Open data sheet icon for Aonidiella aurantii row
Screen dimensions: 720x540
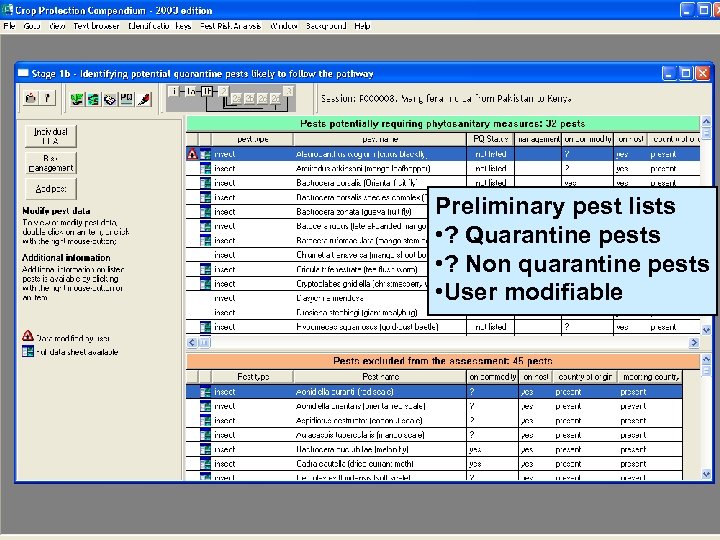205,392
